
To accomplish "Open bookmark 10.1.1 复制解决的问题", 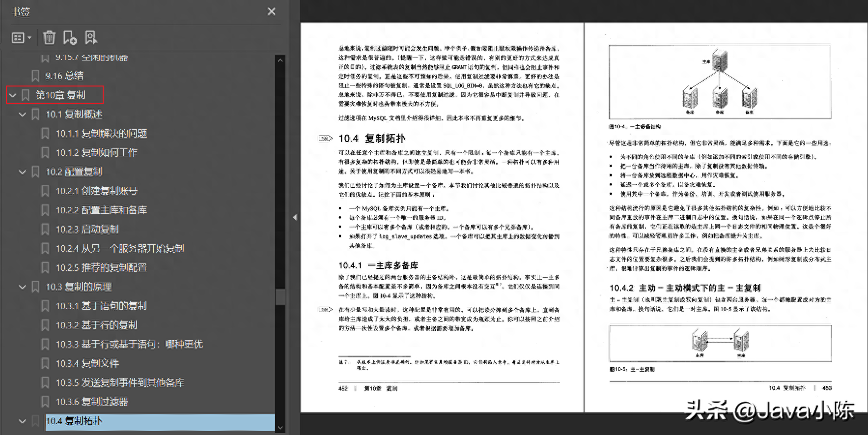I will (x=101, y=133).
